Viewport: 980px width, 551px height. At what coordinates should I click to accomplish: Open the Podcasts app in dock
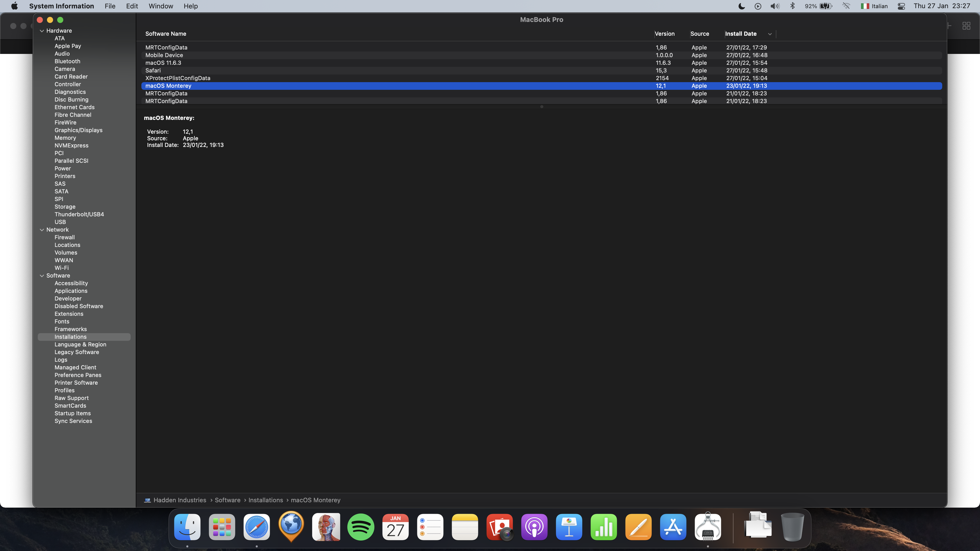534,527
